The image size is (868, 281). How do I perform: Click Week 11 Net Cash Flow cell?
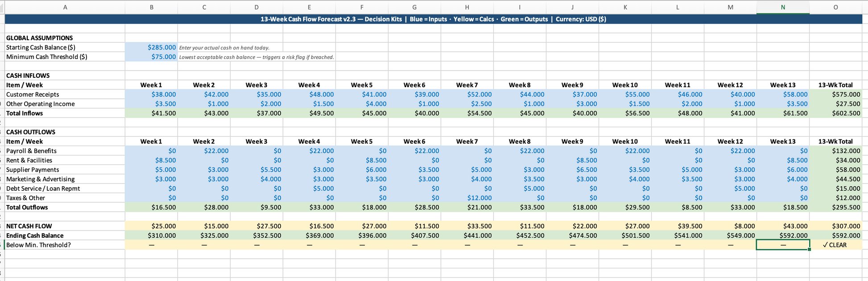coord(678,226)
